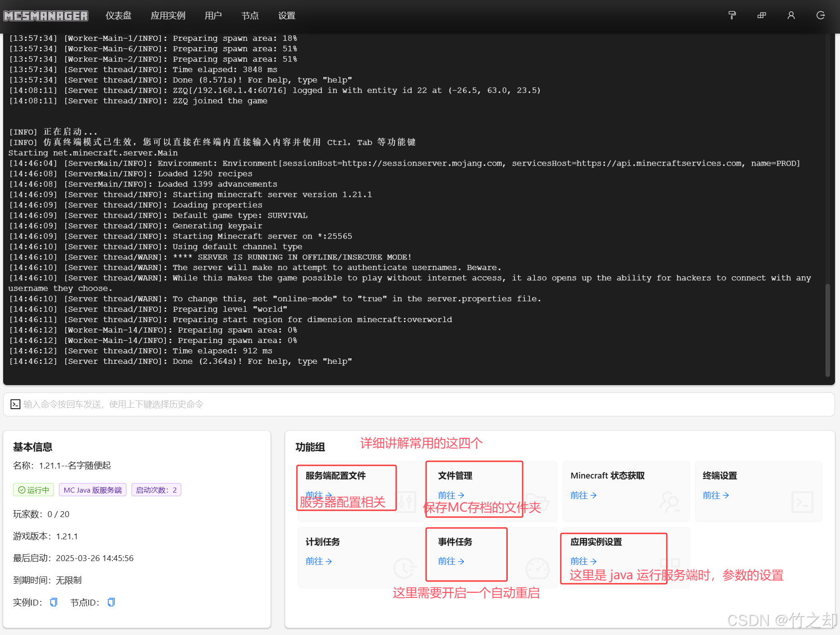
Task: Open the 仪表盘 menu
Action: [118, 16]
